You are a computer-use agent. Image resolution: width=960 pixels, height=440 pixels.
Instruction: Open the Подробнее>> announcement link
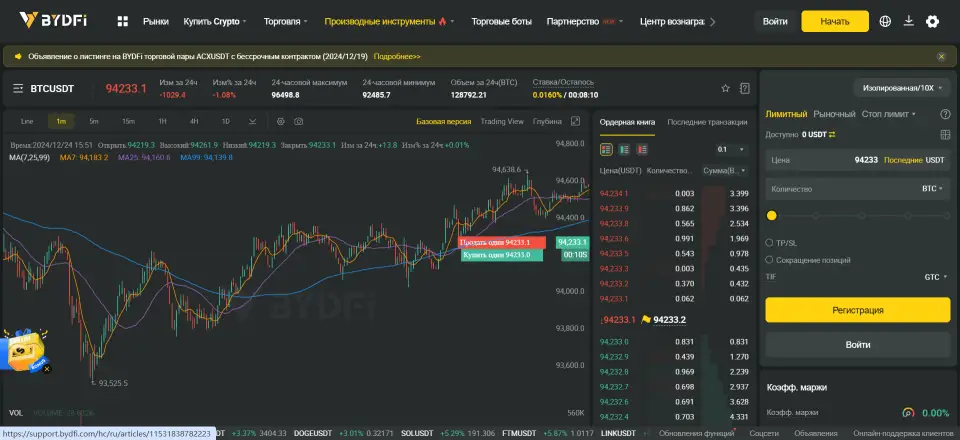(397, 56)
